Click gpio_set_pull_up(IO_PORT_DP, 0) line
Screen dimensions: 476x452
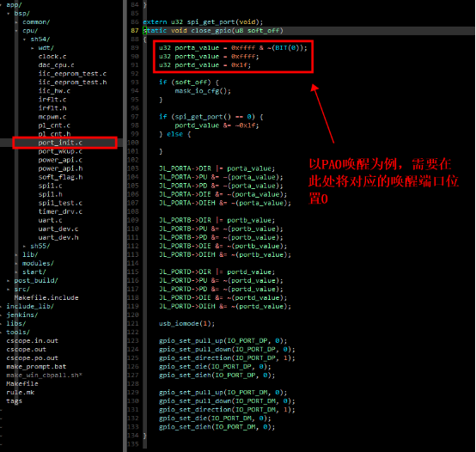tap(223, 341)
